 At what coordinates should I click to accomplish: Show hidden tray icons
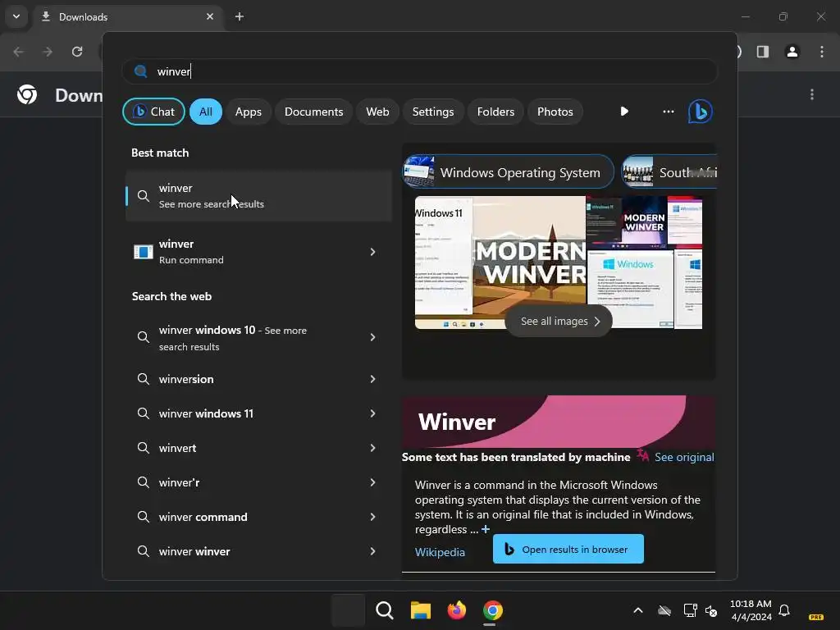pos(638,610)
